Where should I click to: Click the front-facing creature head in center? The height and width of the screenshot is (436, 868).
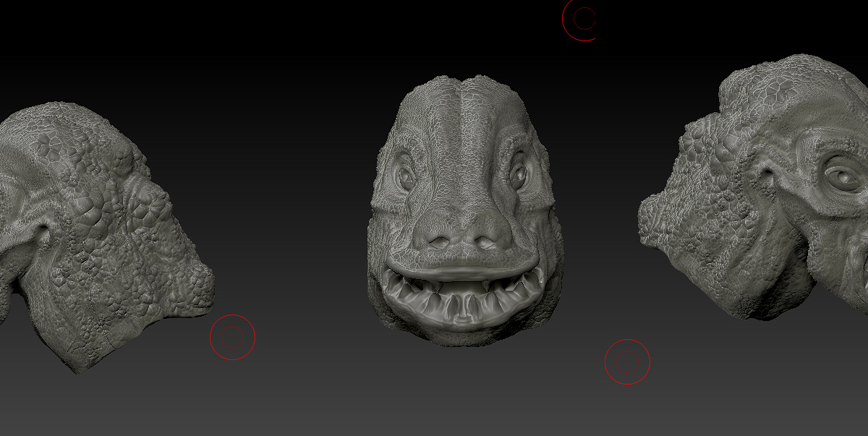[464, 210]
